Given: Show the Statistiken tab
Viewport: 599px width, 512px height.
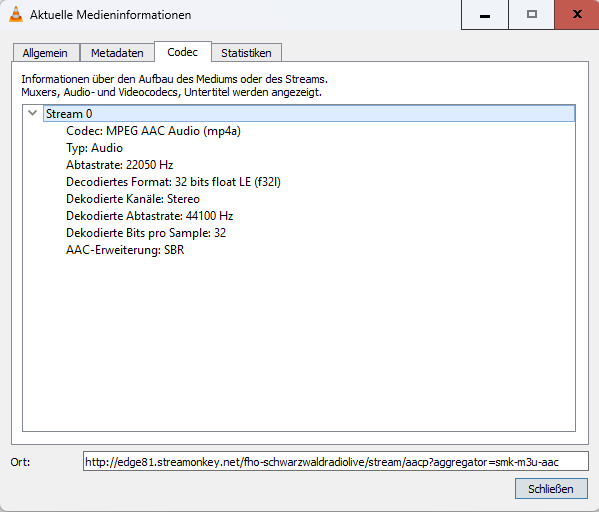Looking at the screenshot, I should point(246,53).
